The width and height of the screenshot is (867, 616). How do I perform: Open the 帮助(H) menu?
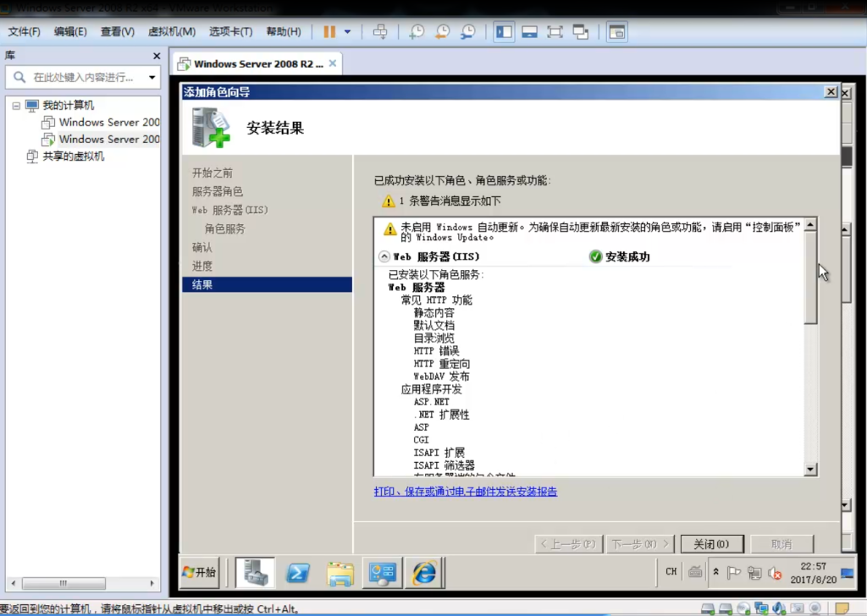(284, 32)
